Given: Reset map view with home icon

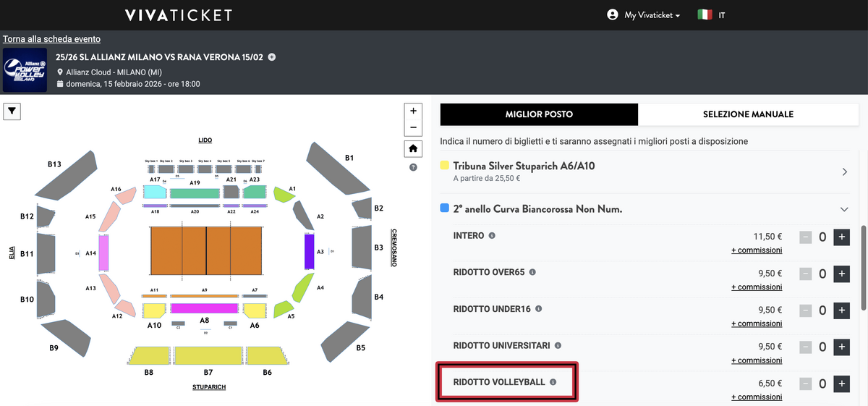Looking at the screenshot, I should 413,148.
